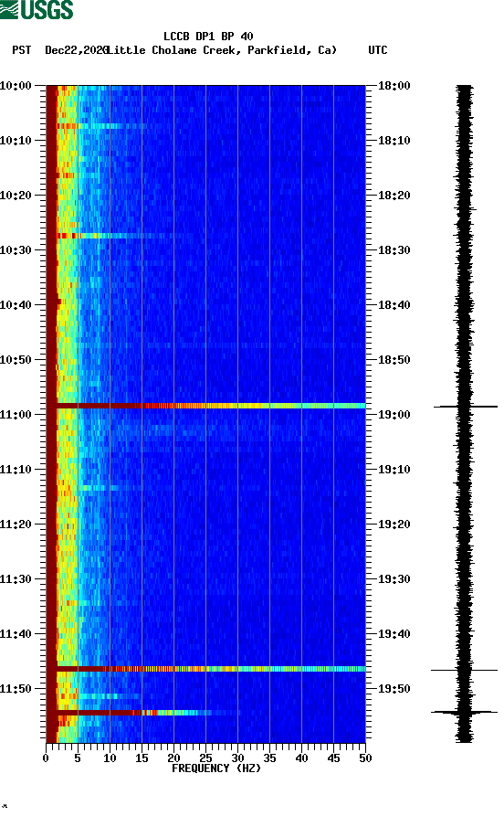Click the 18:50 UTC time label

394,360
